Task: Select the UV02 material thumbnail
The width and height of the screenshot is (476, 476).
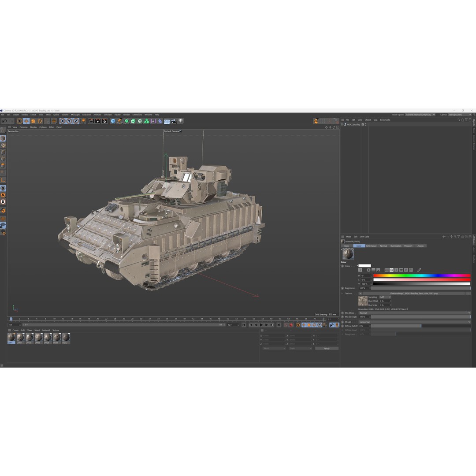Action: 21,338
